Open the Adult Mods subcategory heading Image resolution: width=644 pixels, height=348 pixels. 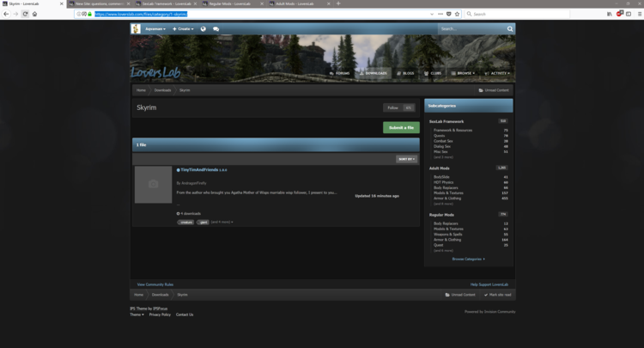point(439,168)
